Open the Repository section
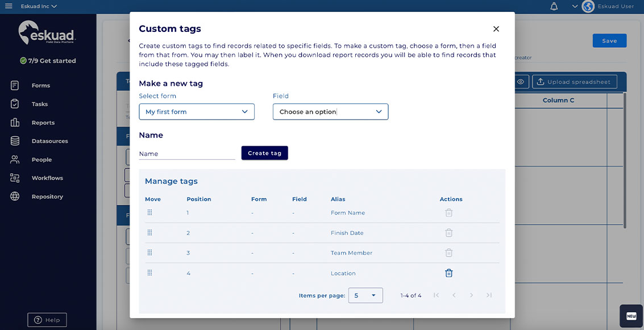This screenshot has width=644, height=330. 48,196
